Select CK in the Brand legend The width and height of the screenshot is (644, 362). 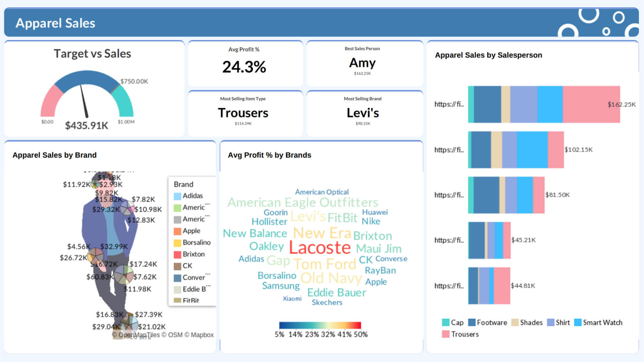183,266
